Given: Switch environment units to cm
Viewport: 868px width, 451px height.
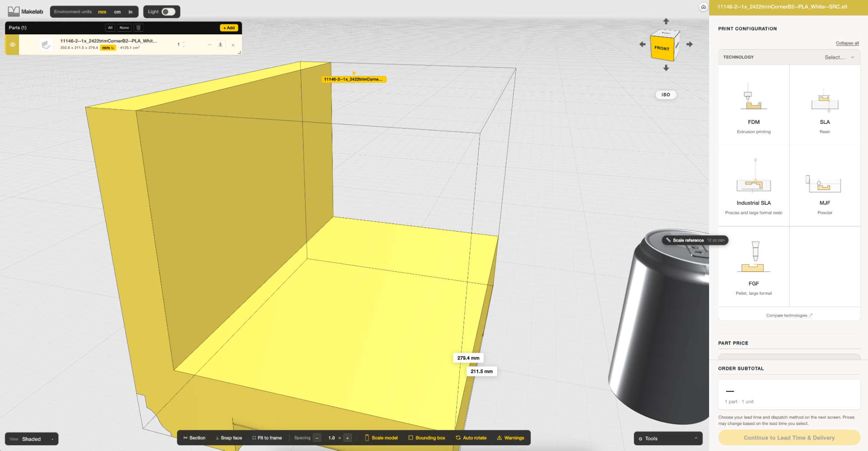Looking at the screenshot, I should 117,12.
